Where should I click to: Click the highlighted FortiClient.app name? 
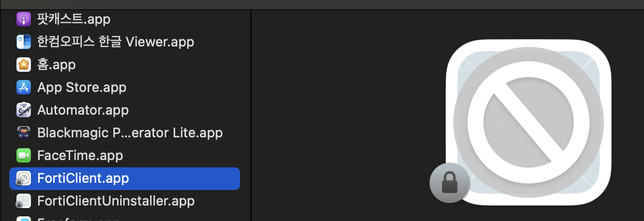pos(83,178)
